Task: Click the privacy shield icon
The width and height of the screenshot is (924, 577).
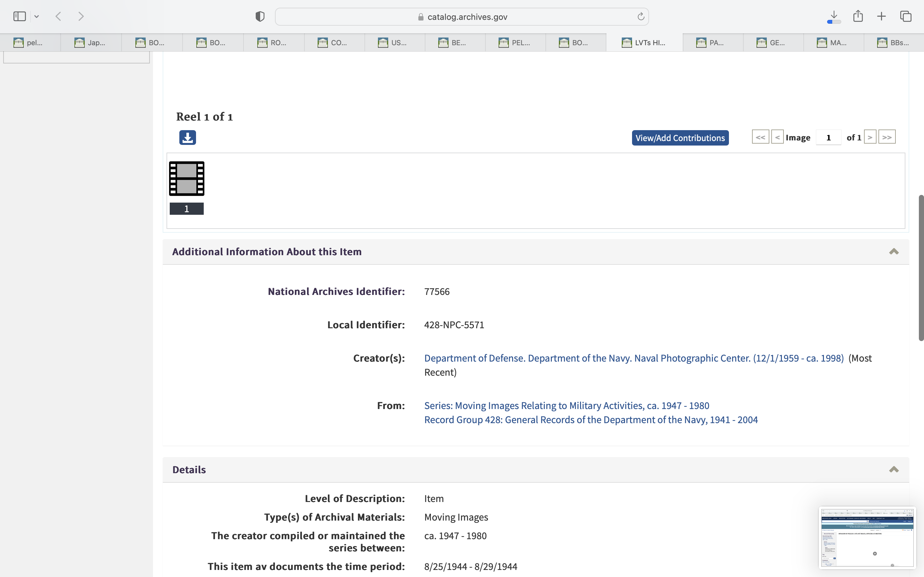Action: tap(260, 16)
